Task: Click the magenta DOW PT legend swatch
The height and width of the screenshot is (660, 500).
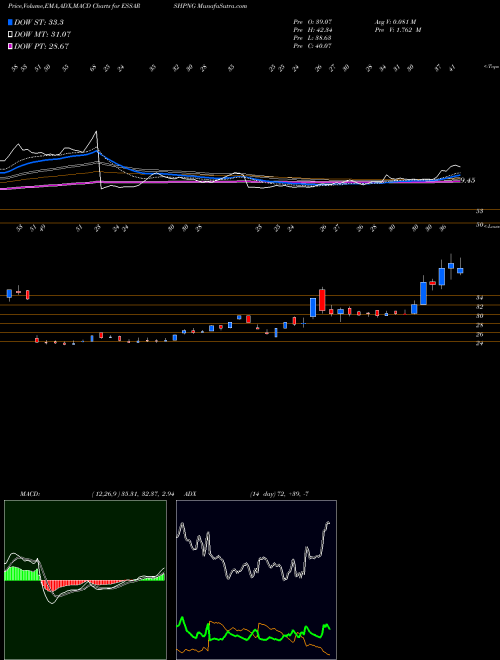Action: (x=11, y=46)
